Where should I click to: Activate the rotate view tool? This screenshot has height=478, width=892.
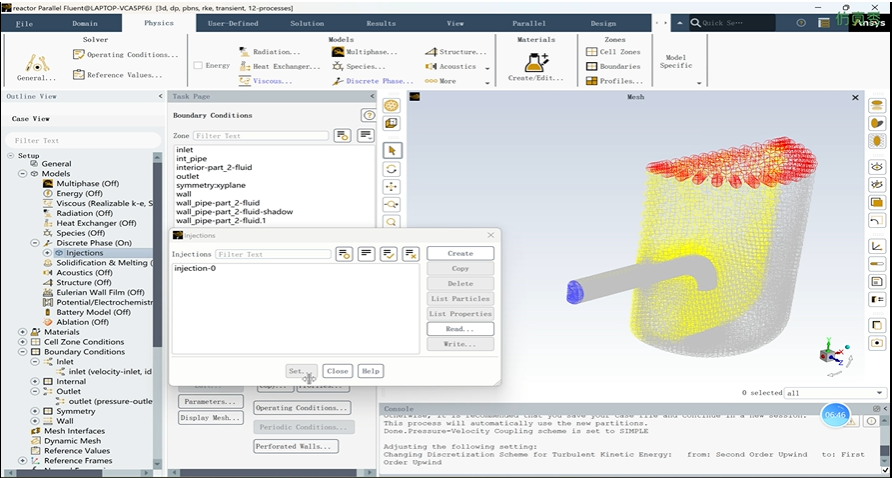coord(391,169)
